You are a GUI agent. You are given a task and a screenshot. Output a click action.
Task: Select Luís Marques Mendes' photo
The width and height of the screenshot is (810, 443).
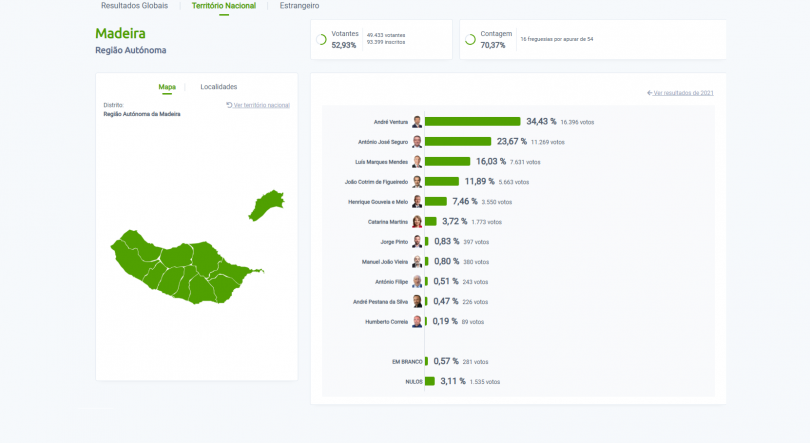click(x=417, y=162)
